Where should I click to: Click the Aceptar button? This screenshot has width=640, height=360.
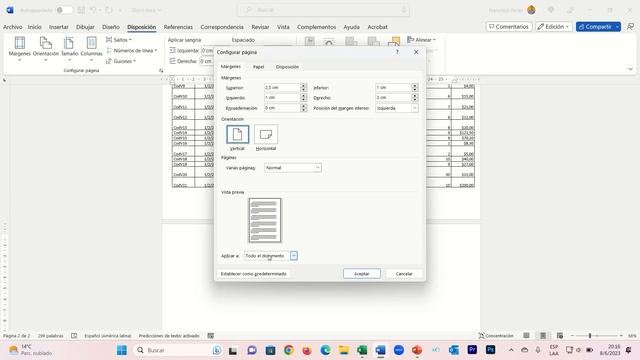(362, 274)
